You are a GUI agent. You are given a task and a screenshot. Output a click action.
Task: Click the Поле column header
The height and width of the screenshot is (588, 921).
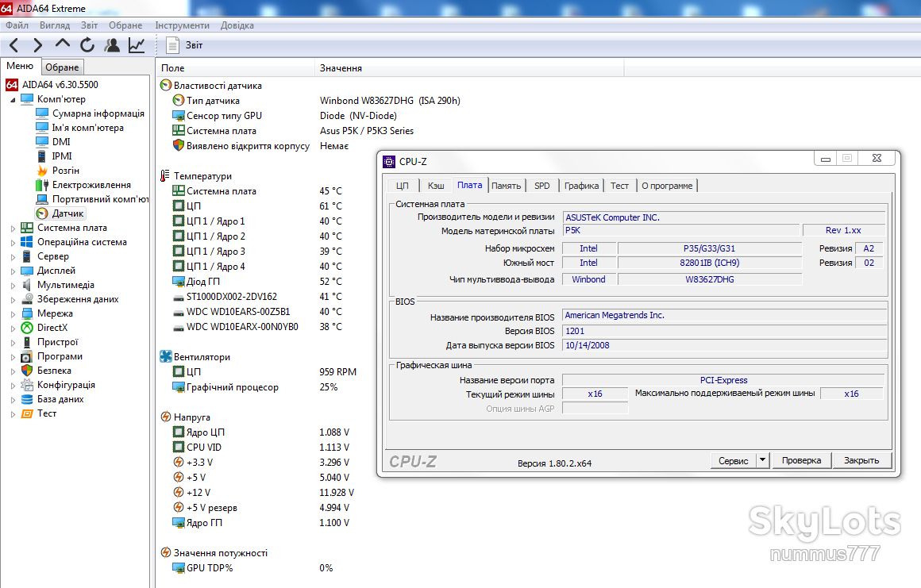pos(235,68)
